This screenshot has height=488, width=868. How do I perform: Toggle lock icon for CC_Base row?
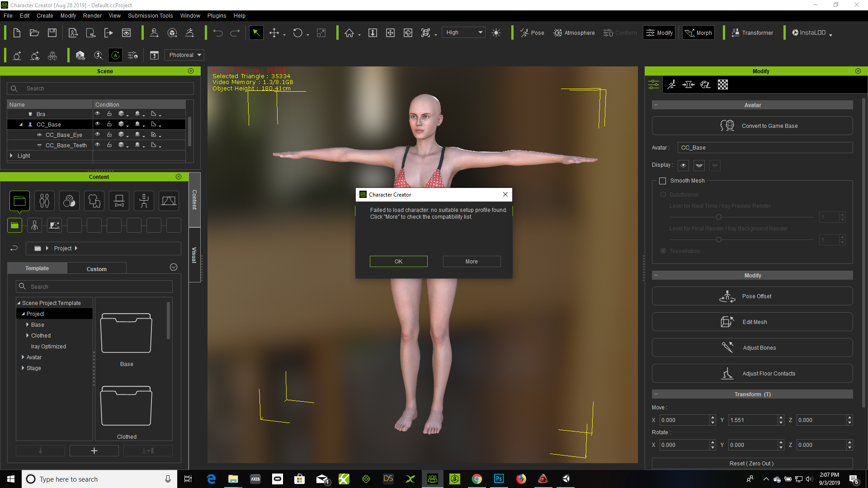pos(109,124)
